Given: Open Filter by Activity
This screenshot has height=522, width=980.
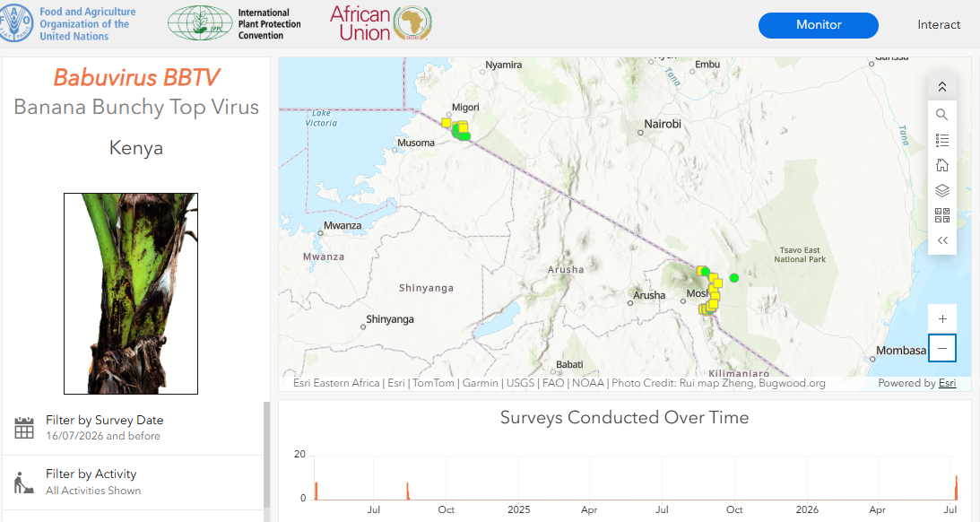Looking at the screenshot, I should click(133, 482).
